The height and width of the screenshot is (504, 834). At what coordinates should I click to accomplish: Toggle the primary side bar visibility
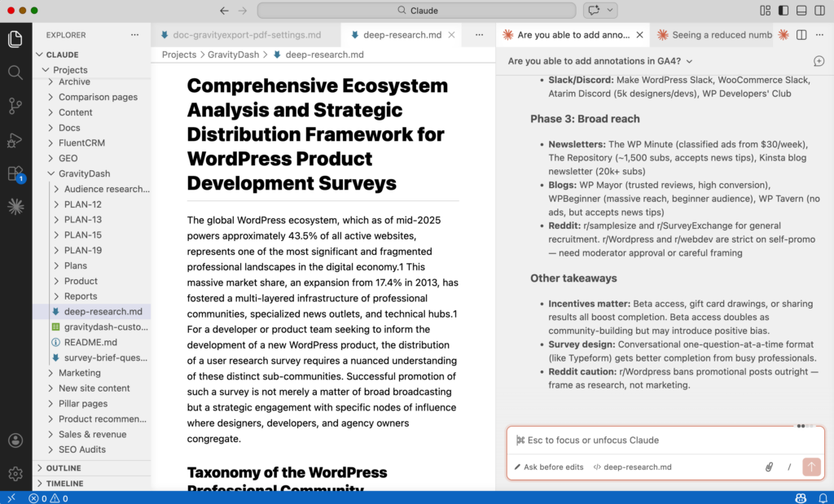pos(783,9)
